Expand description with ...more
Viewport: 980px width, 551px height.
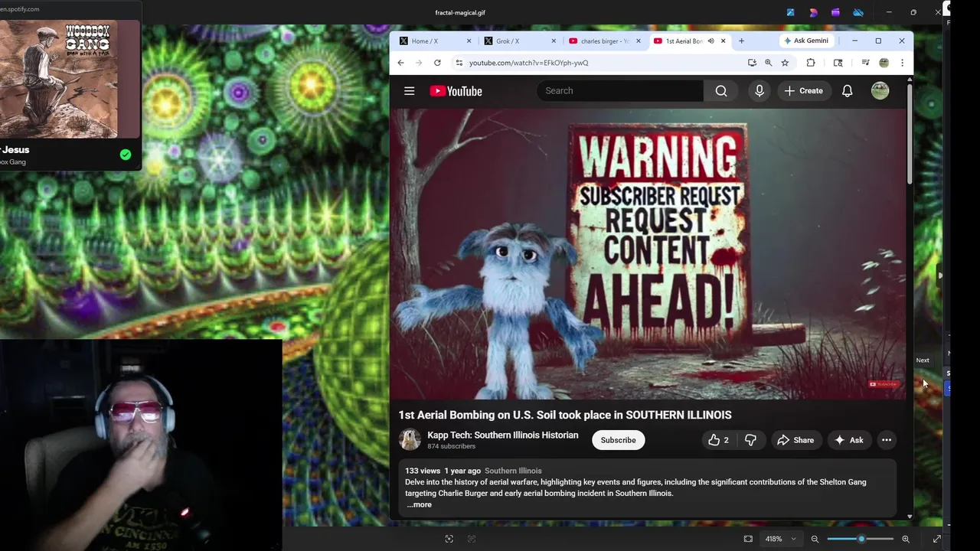point(419,504)
